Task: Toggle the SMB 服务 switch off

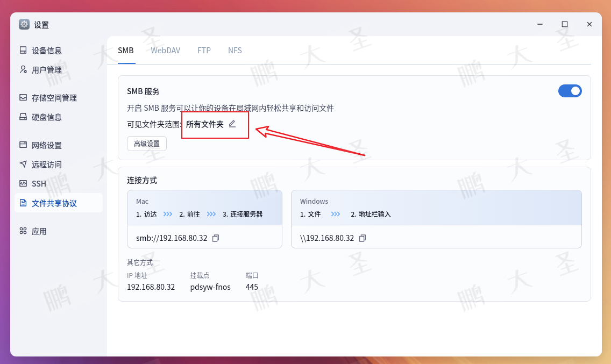Action: click(x=570, y=91)
